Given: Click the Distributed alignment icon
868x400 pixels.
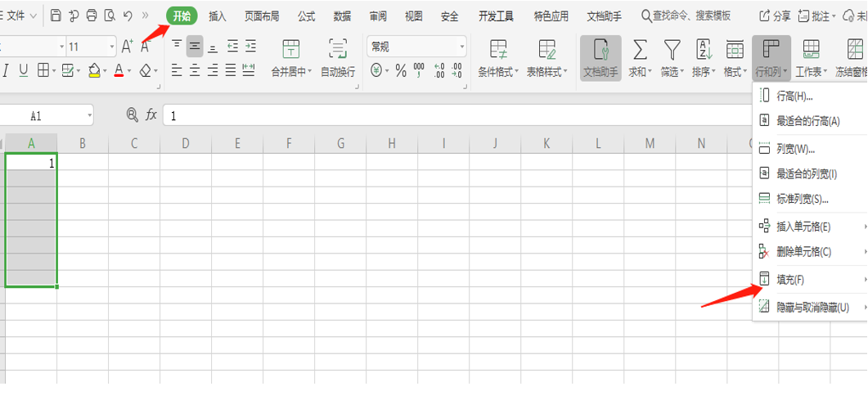Looking at the screenshot, I should (249, 70).
